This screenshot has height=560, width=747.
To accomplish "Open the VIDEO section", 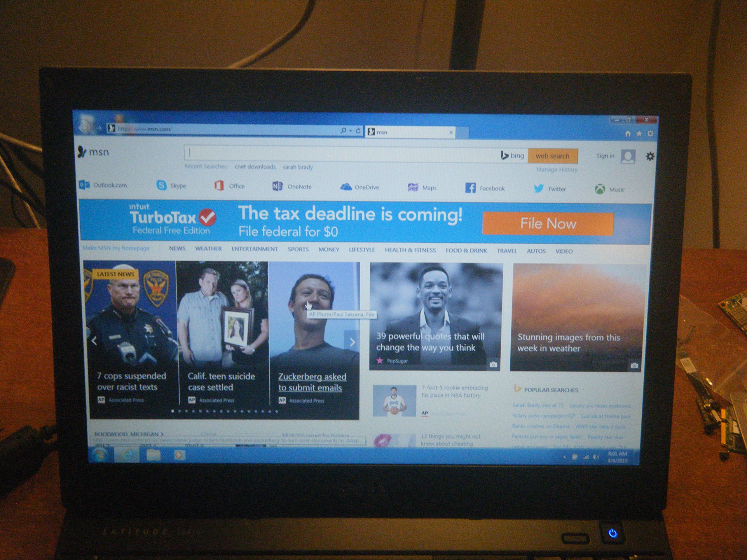I will (564, 251).
